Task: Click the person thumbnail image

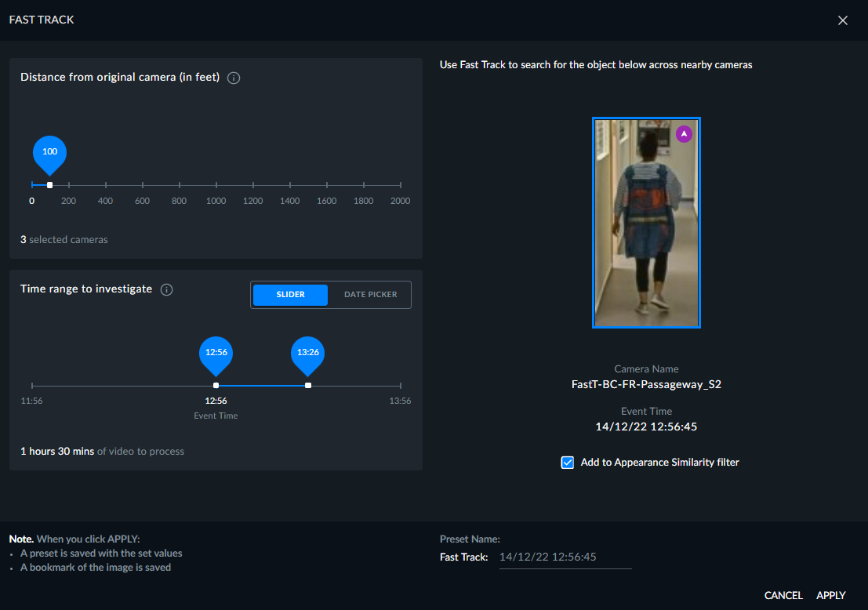Action: pyautogui.click(x=646, y=223)
